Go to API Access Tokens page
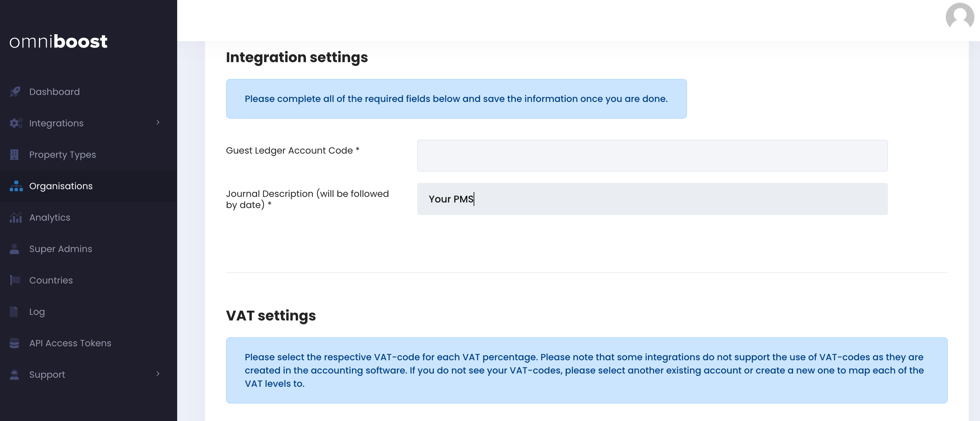Image resolution: width=980 pixels, height=421 pixels. click(70, 343)
